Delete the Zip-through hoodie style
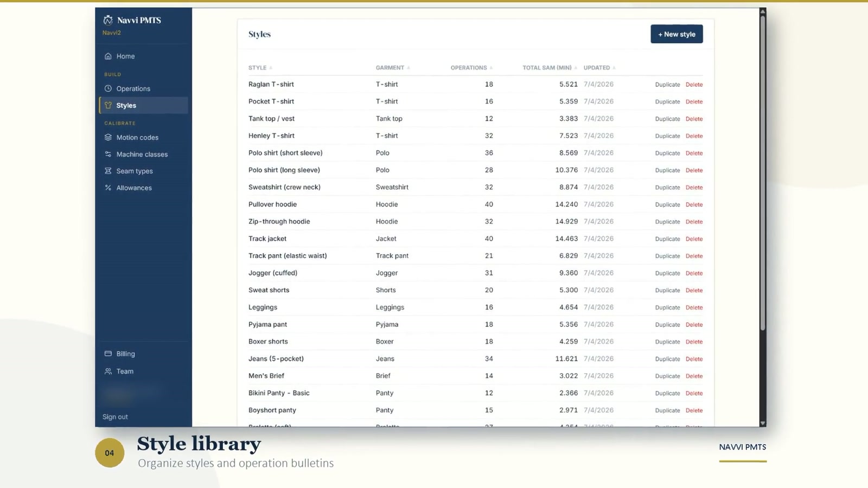868x488 pixels. tap(694, 222)
